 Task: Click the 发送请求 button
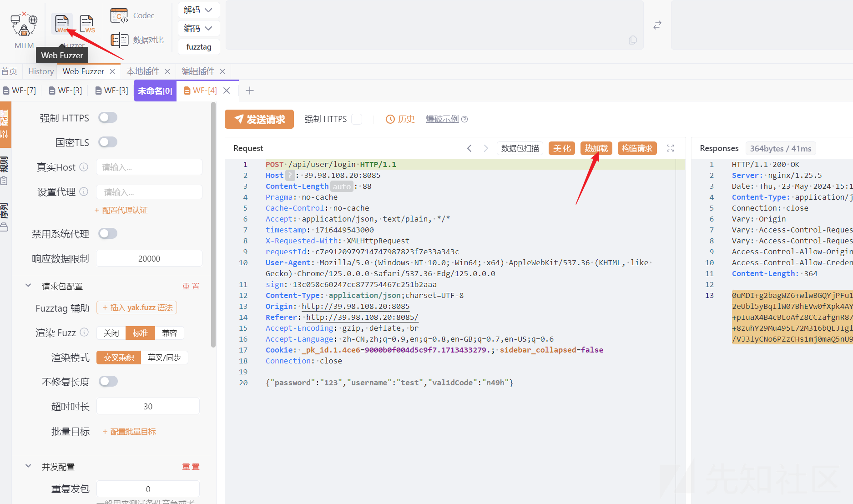click(259, 119)
